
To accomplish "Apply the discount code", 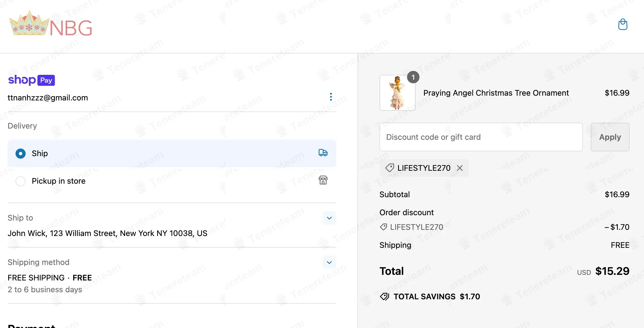I will 610,137.
